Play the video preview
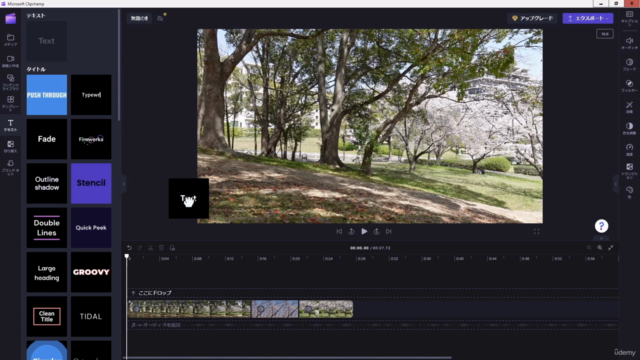640x360 pixels. pyautogui.click(x=364, y=231)
